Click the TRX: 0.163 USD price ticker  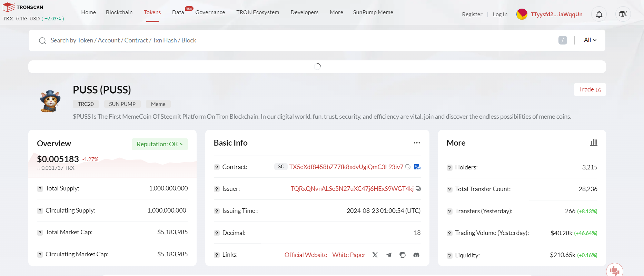[x=33, y=19]
